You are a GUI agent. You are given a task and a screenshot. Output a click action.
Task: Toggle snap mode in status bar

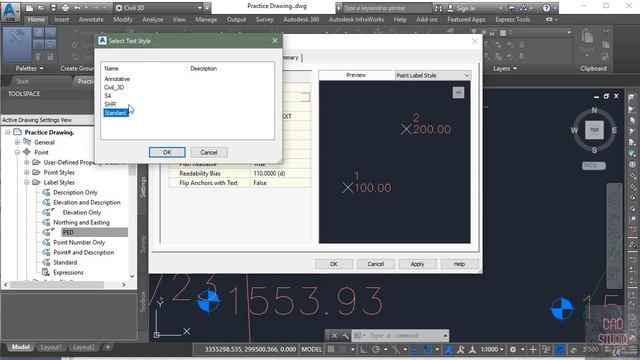[343, 349]
